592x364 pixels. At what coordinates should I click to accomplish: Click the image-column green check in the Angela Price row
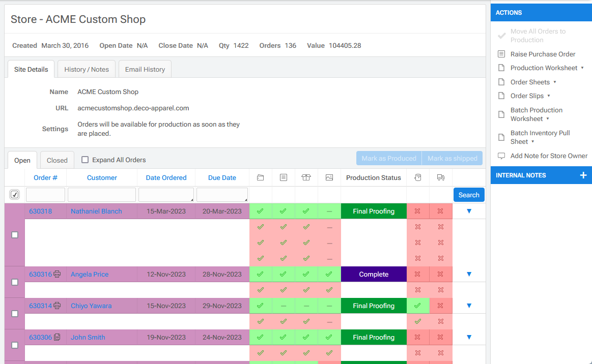click(x=329, y=274)
